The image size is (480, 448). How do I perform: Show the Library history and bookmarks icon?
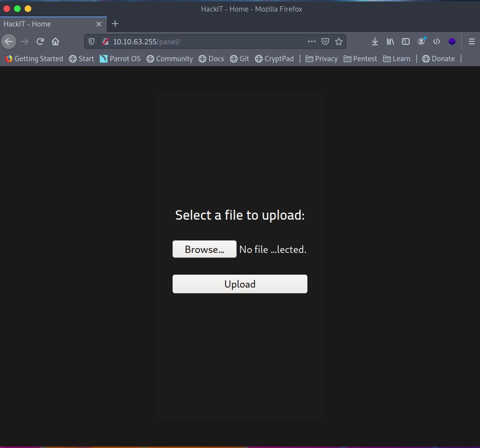390,42
